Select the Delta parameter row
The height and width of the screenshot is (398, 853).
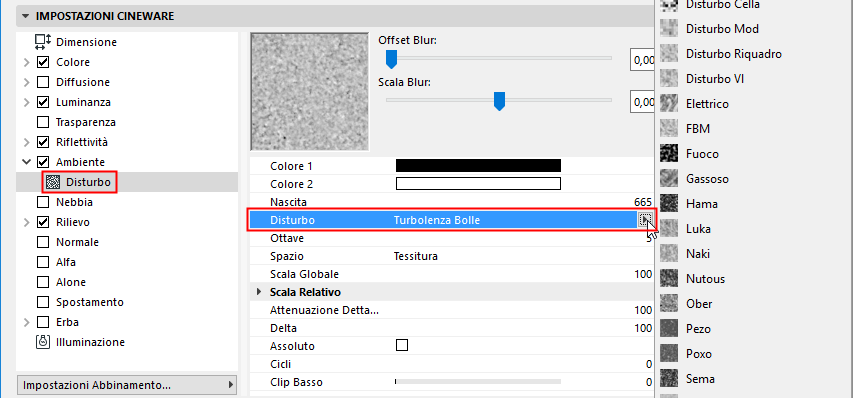[452, 328]
